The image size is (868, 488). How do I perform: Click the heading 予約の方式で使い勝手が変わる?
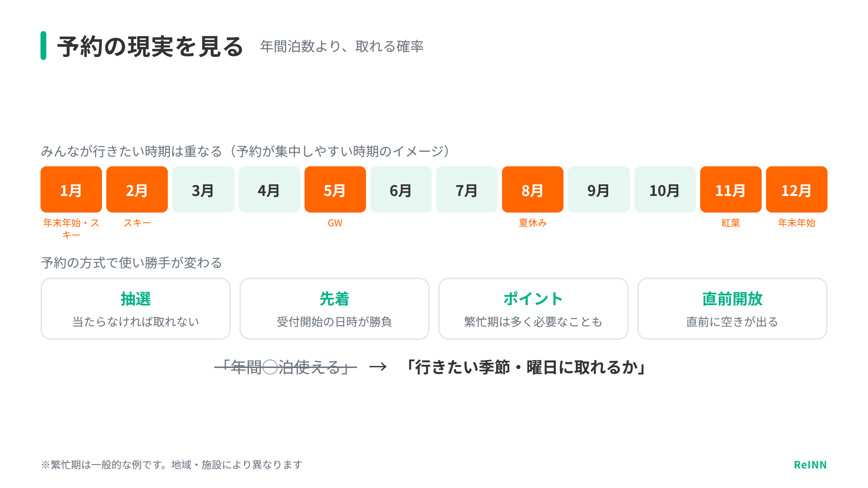coord(132,263)
